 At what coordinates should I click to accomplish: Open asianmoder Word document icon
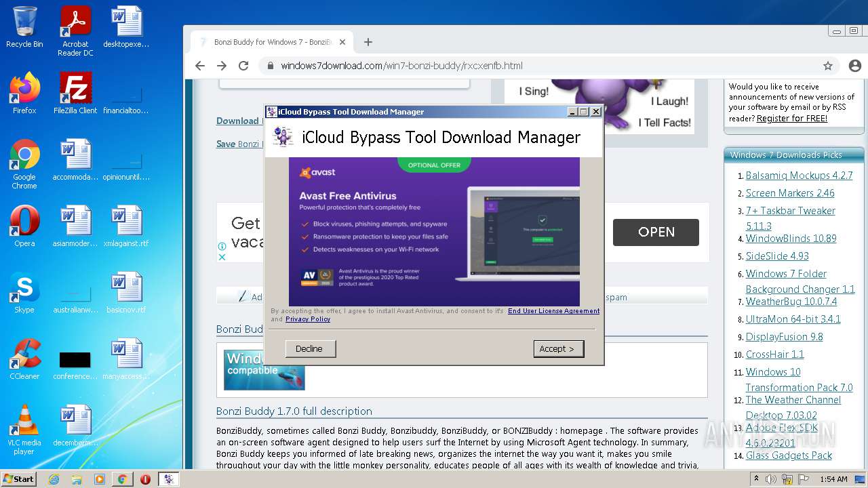(x=75, y=226)
